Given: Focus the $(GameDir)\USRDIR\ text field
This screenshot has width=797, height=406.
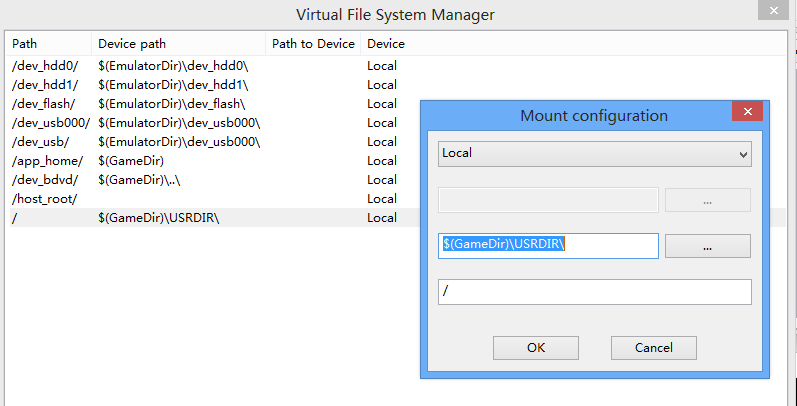Looking at the screenshot, I should (x=547, y=246).
